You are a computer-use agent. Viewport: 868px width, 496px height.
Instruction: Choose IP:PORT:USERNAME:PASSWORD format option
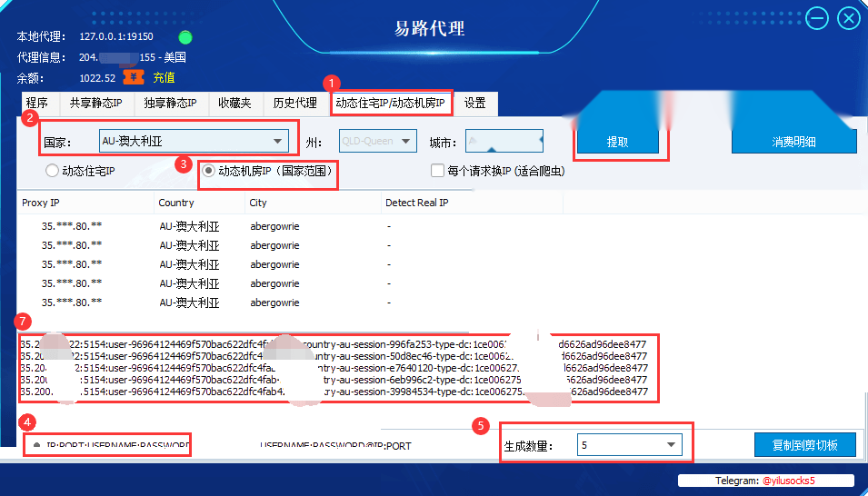pyautogui.click(x=111, y=445)
